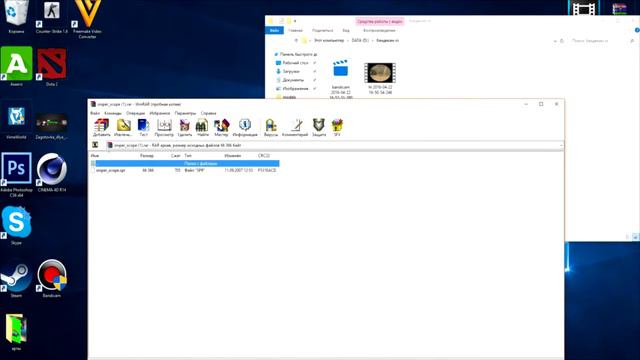Open the Operations (Операции) menu
Viewport: 640px width, 360px height.
point(135,113)
